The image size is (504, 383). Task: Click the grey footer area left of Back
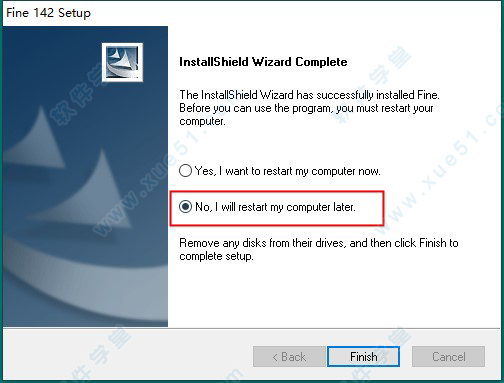pyautogui.click(x=127, y=357)
